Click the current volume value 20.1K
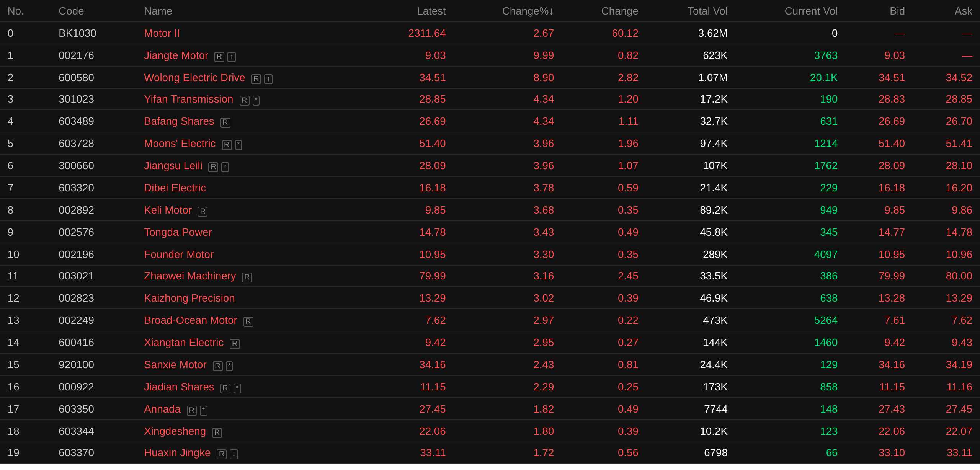The image size is (980, 470). tap(824, 78)
